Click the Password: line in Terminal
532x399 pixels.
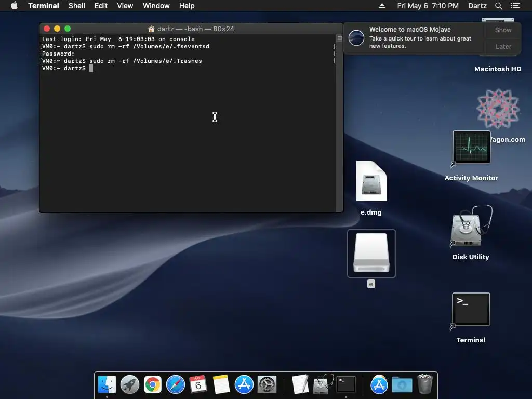point(58,54)
